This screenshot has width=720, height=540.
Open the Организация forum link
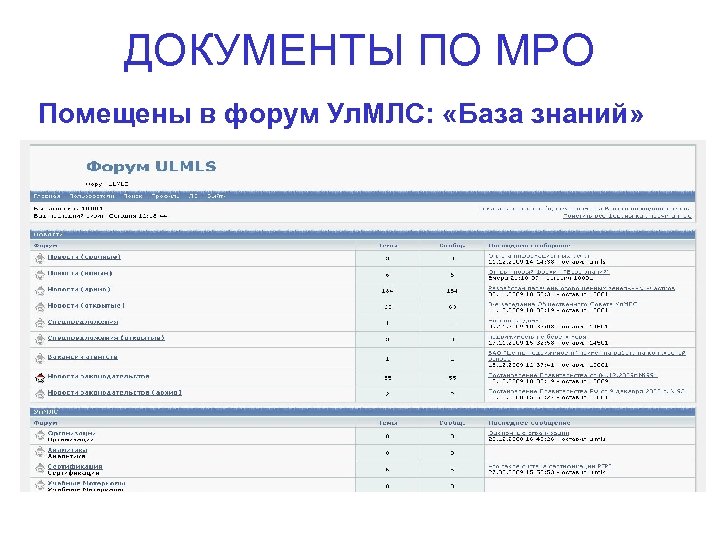[x=72, y=433]
